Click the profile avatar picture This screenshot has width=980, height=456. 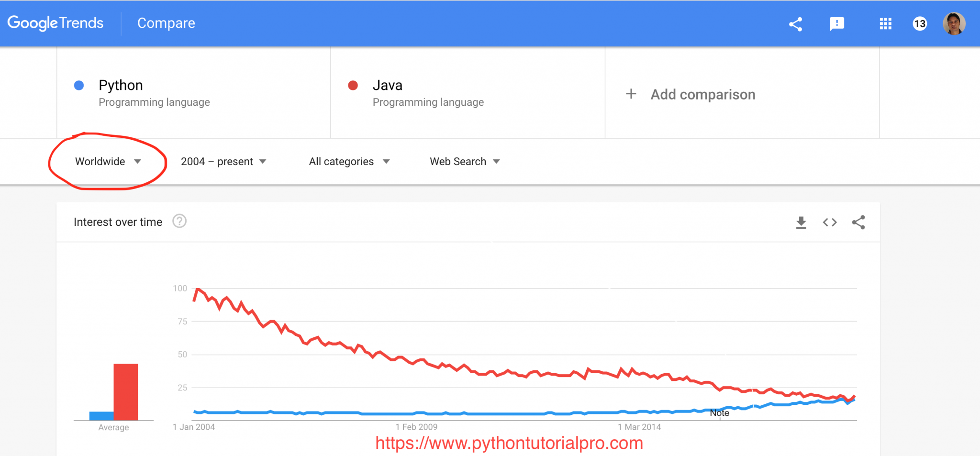pos(954,23)
